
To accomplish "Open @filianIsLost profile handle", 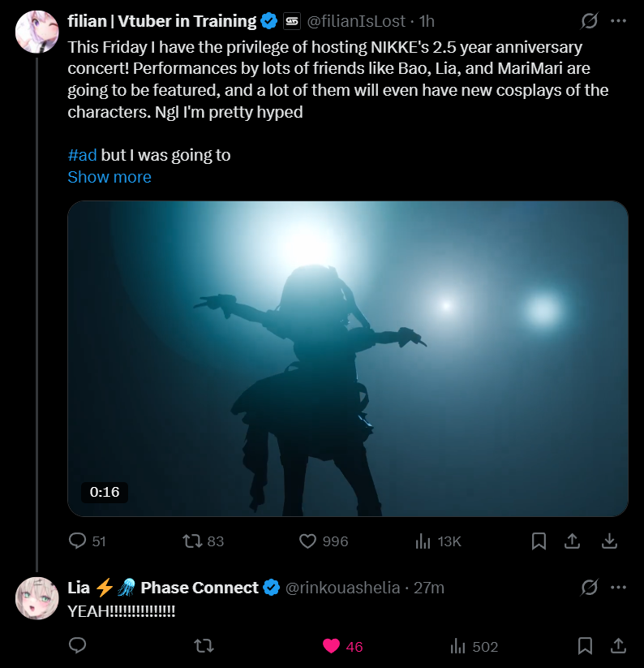I will (358, 22).
